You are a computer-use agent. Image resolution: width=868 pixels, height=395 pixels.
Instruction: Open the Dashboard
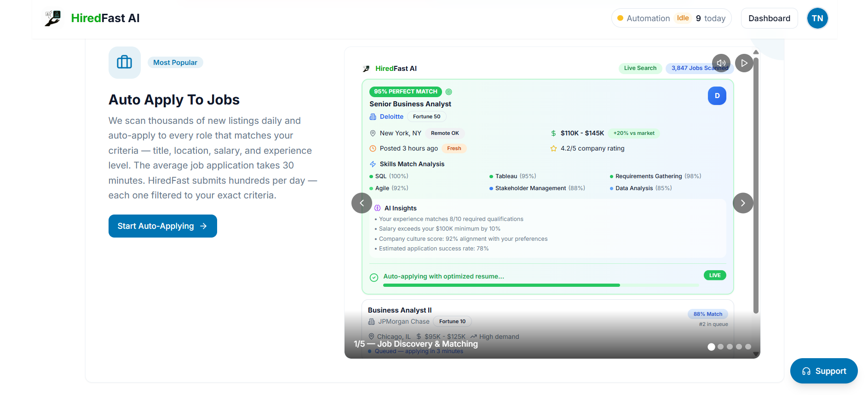(769, 18)
